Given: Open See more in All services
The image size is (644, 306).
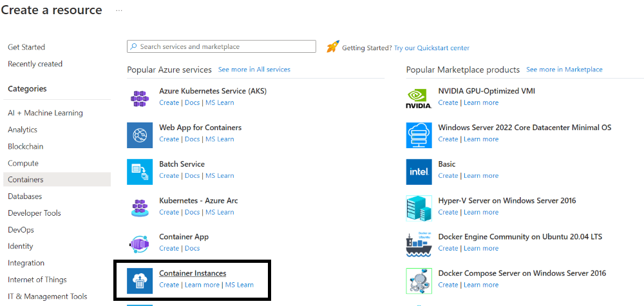Looking at the screenshot, I should 254,70.
